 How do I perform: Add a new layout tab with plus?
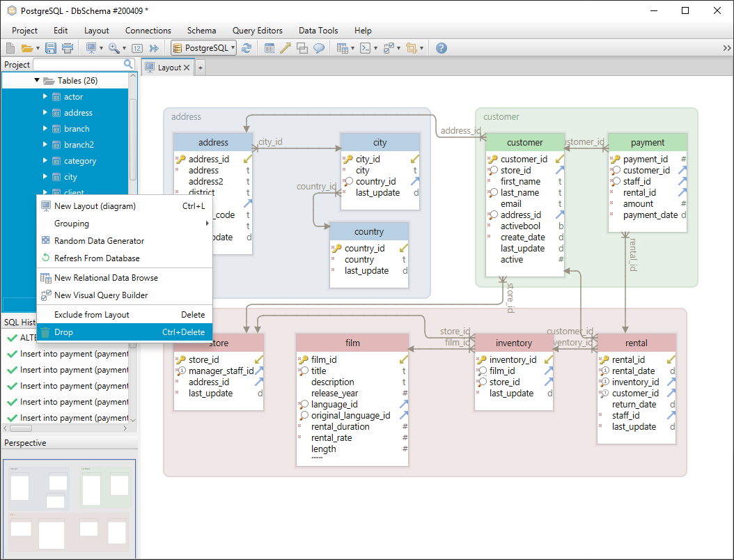(x=201, y=68)
